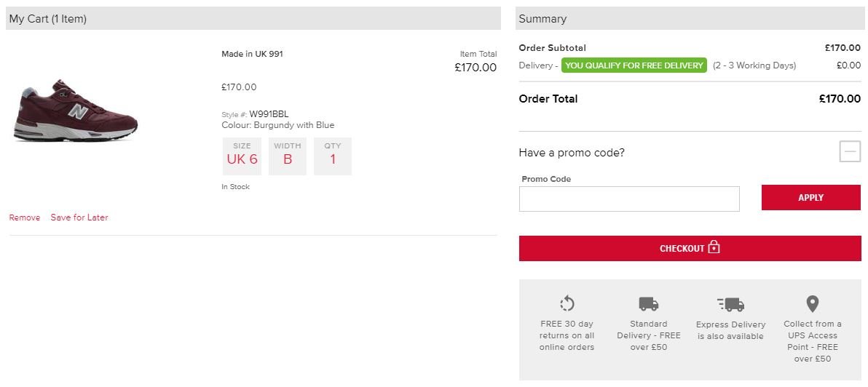This screenshot has height=387, width=868.
Task: Open the UK 6 size selector
Action: [242, 156]
